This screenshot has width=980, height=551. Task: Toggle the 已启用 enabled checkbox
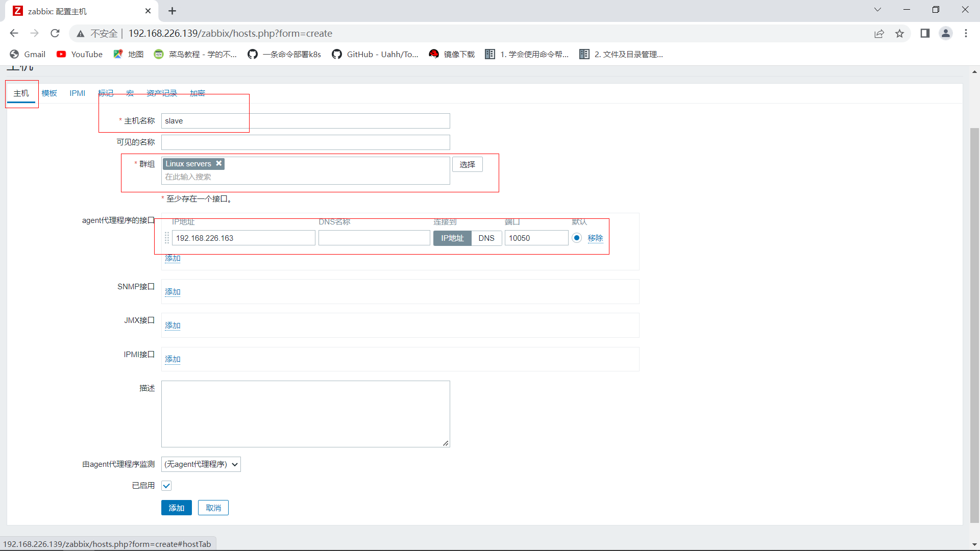pyautogui.click(x=166, y=486)
